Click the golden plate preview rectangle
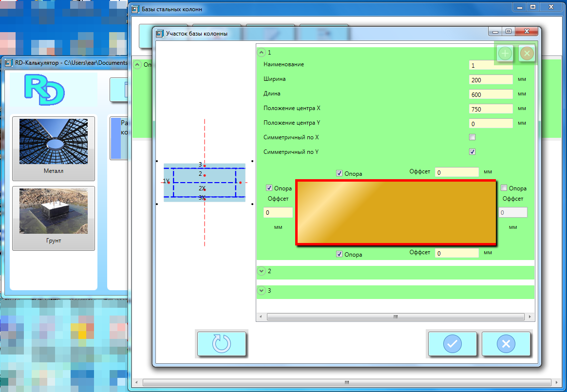Screen dimensions: 567x392 point(396,212)
